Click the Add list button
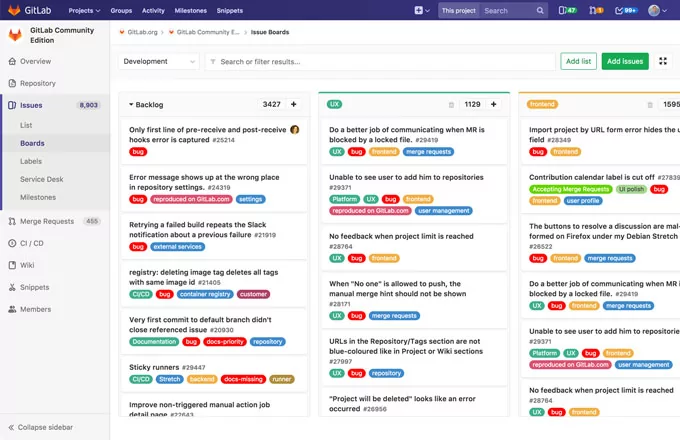This screenshot has width=680, height=440. point(578,61)
